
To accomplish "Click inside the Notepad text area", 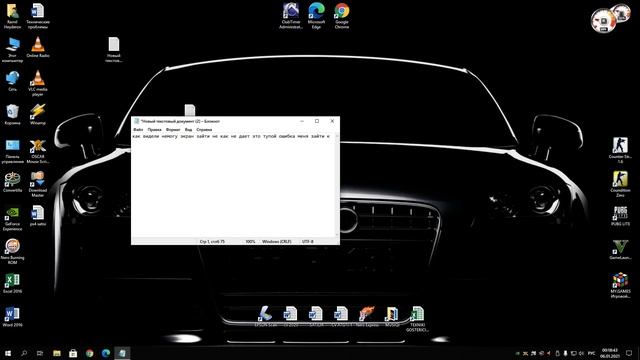I will click(233, 186).
